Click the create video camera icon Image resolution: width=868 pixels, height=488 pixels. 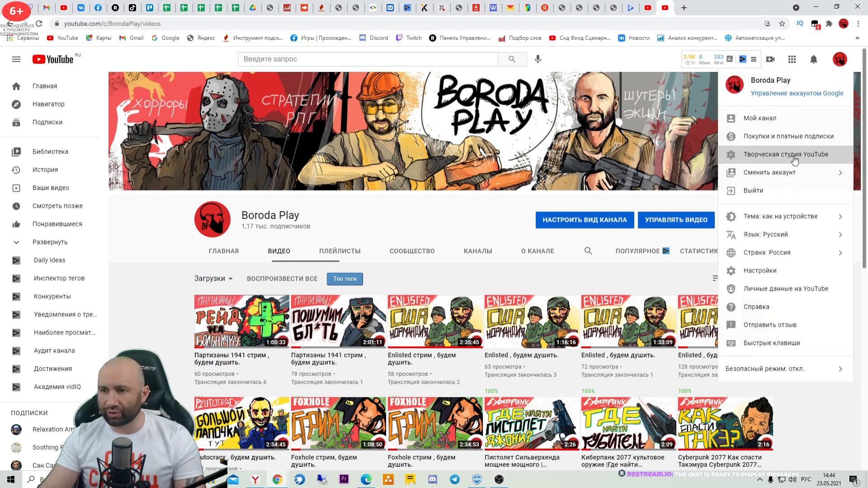tap(770, 59)
